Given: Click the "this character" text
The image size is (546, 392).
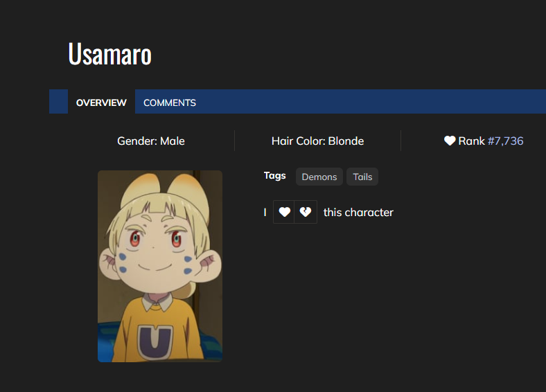Looking at the screenshot, I should 358,212.
